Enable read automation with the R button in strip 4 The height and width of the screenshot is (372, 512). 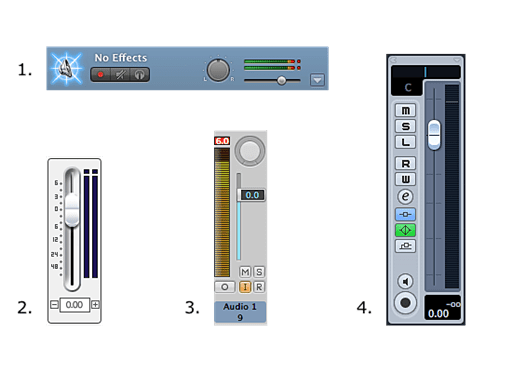point(405,163)
